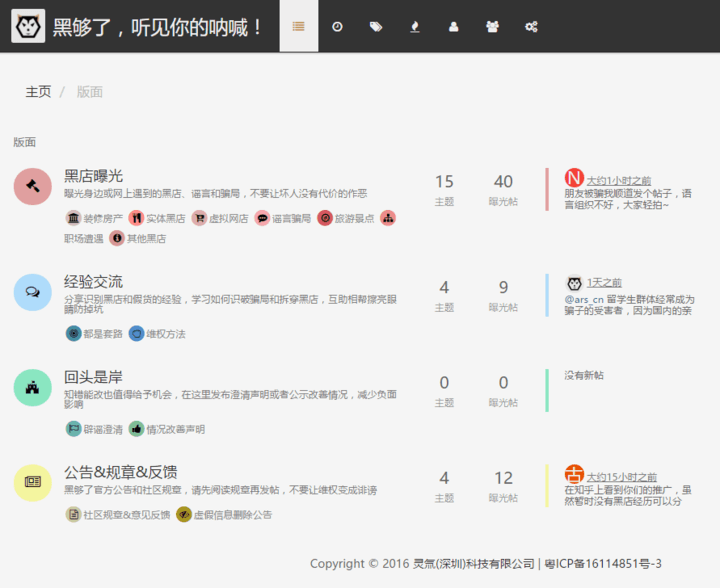
Task: Click the post preview 在知乎上看到你们的推广
Action: click(x=628, y=496)
